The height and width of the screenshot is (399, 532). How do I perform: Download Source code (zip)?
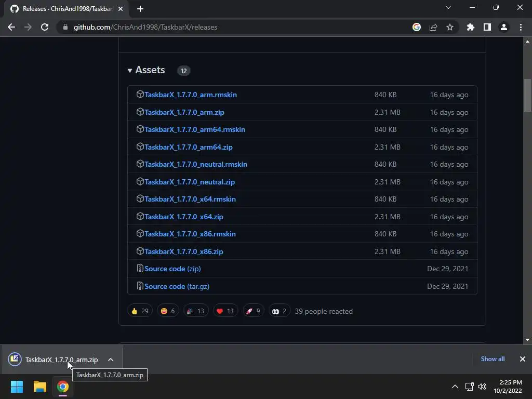[172, 269]
